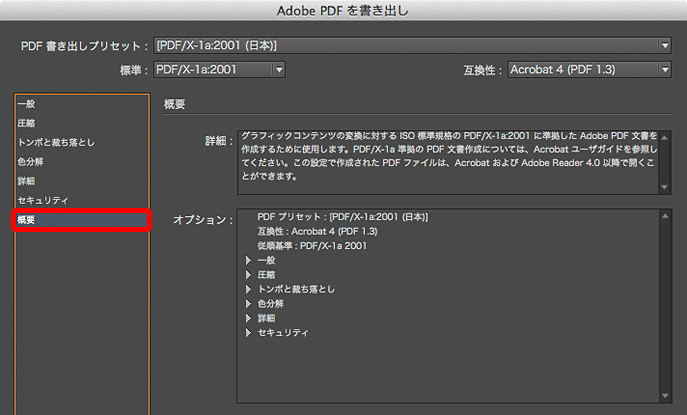Open the 互換性 Acrobat 4 dropdown

coord(589,69)
